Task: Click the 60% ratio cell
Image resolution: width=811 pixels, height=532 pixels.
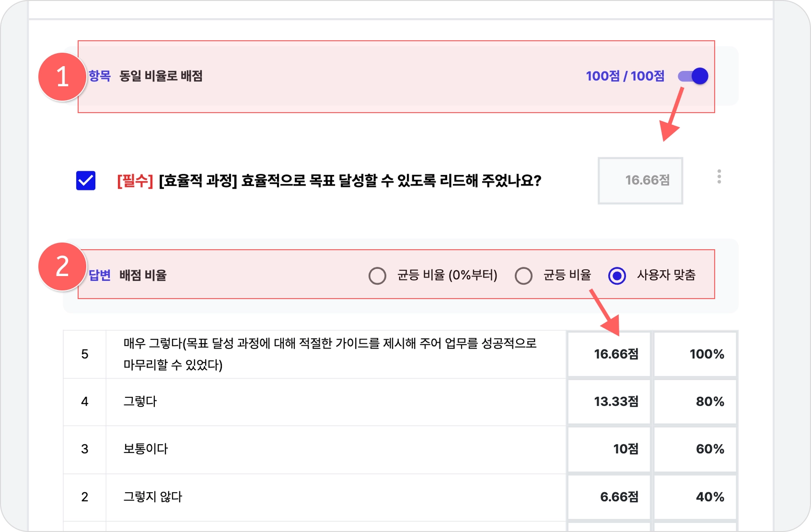Action: click(x=695, y=449)
